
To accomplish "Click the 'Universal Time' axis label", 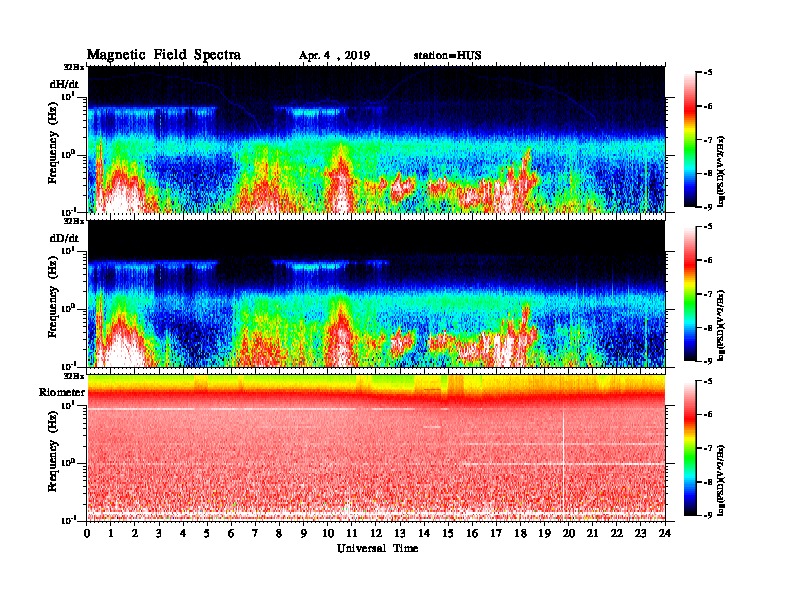I will (377, 549).
